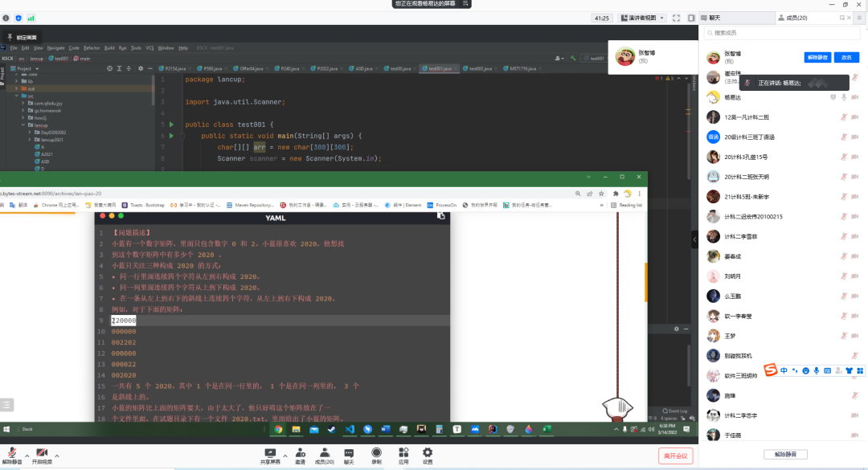Unmute microphone (解除静音) in bottom toolbar
This screenshot has height=470, width=868.
click(x=11, y=456)
